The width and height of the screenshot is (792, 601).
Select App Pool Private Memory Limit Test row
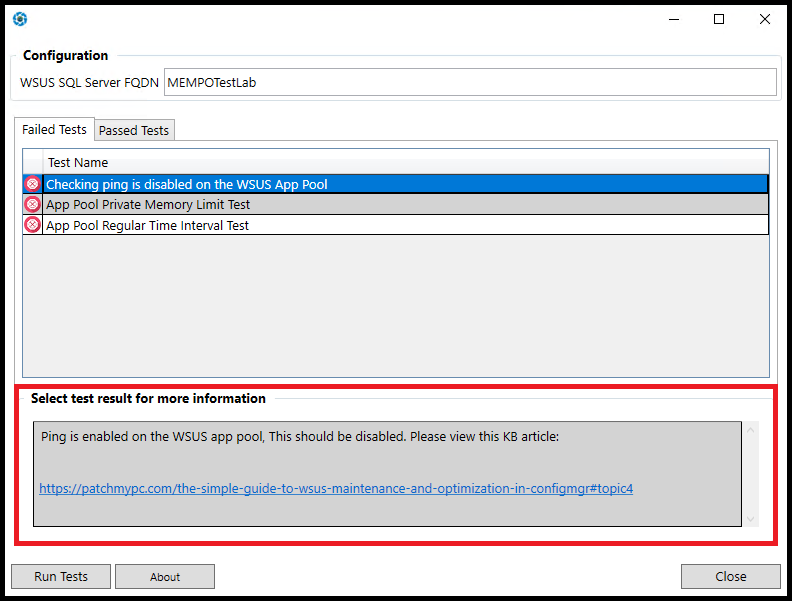pyautogui.click(x=400, y=204)
